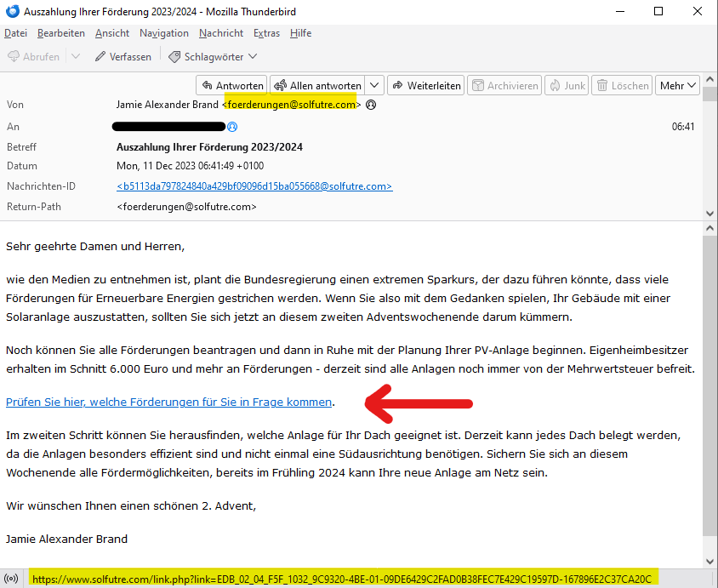The height and width of the screenshot is (588, 718).
Task: Click the Nachrichten-ID link
Action: coord(254,186)
